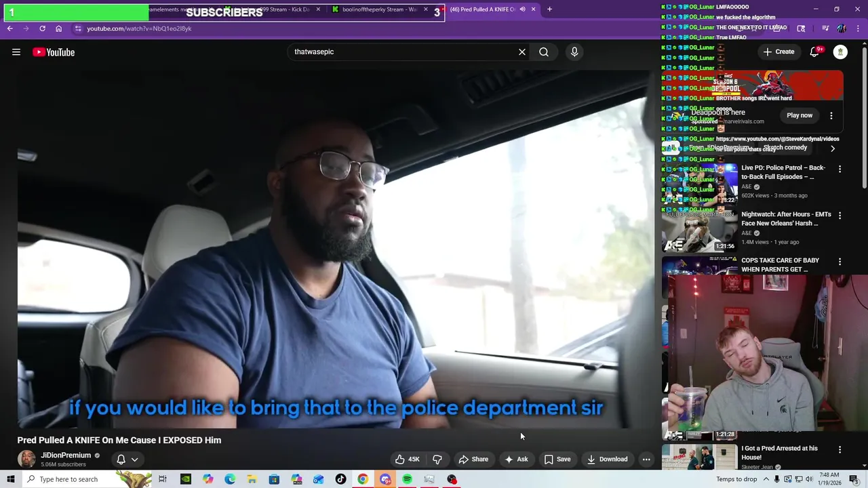
Task: Open the taskbar volume control
Action: [809, 479]
